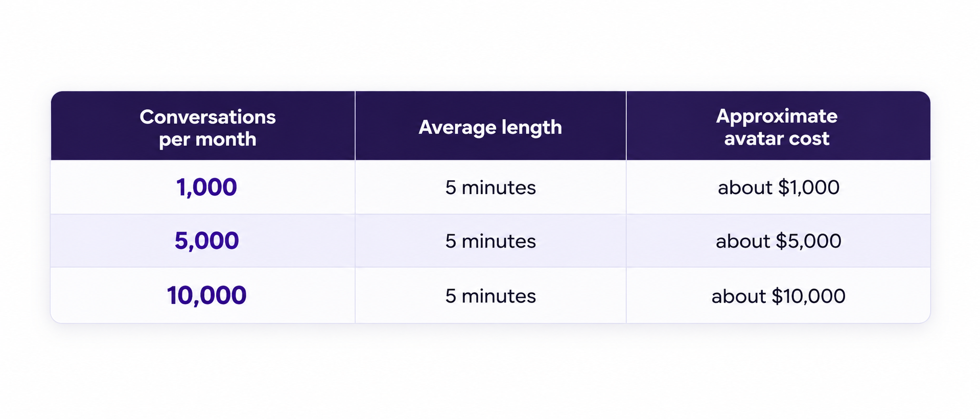Click "5 minutes" in the 10,000 row
980x419 pixels.
coord(491,296)
